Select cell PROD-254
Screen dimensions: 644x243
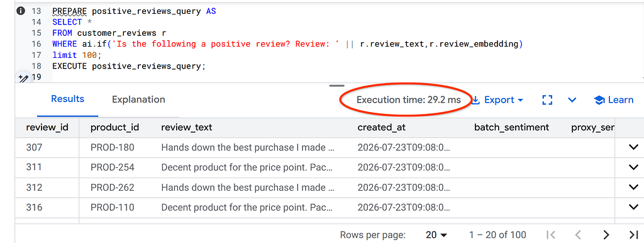[x=112, y=167]
